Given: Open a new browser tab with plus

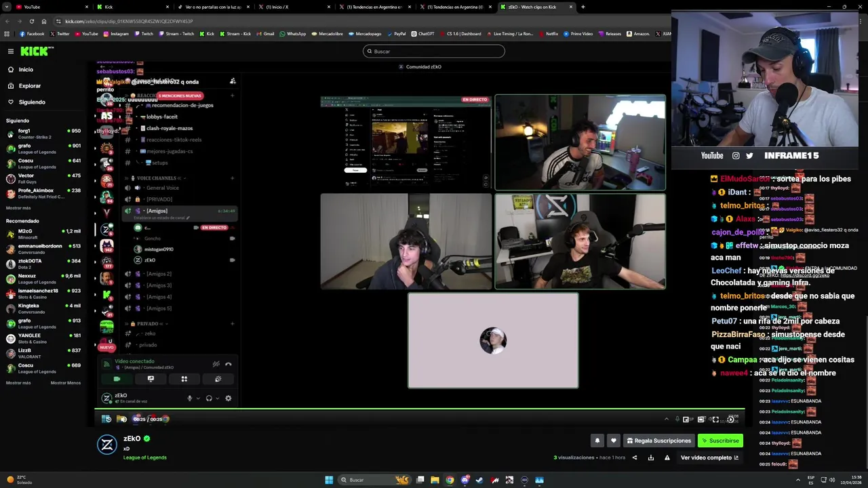Looking at the screenshot, I should [x=583, y=7].
